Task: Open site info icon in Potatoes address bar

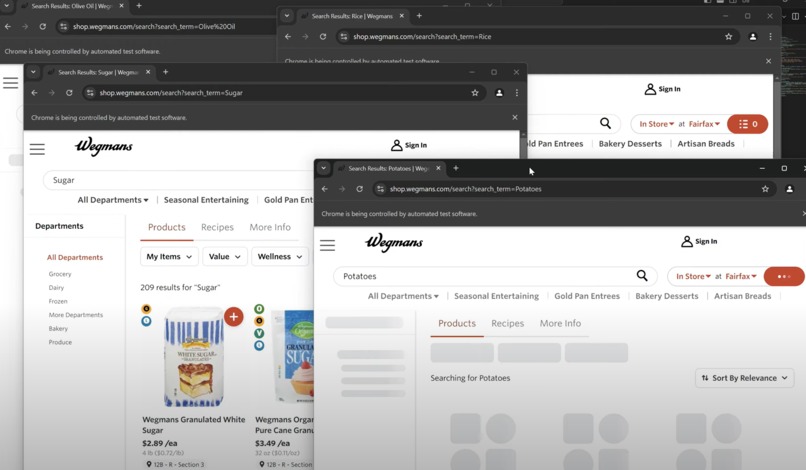Action: [x=380, y=189]
